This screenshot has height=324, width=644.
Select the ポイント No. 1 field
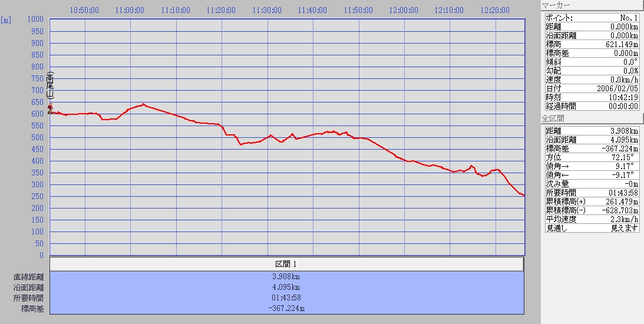(592, 18)
